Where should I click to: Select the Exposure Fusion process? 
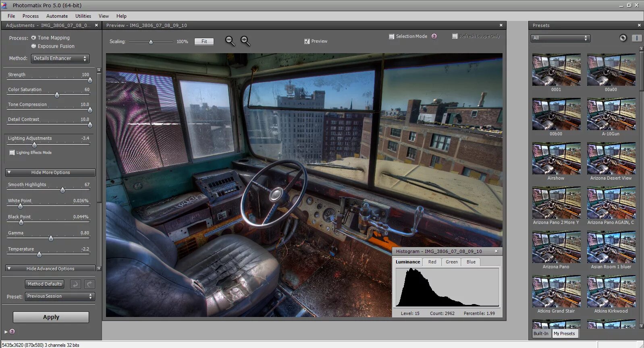tap(34, 46)
